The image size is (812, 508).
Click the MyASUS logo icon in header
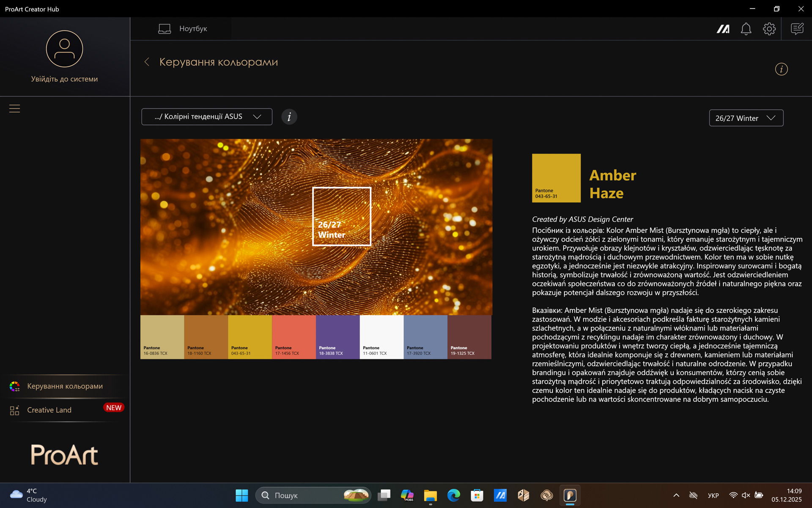(x=723, y=29)
